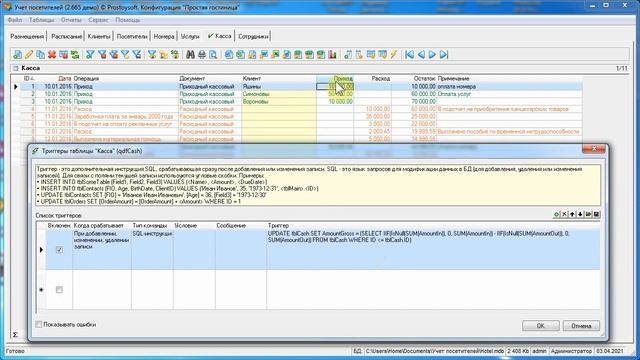Image resolution: width=640 pixels, height=360 pixels.
Task: Open the Отчеты menu
Action: (71, 20)
